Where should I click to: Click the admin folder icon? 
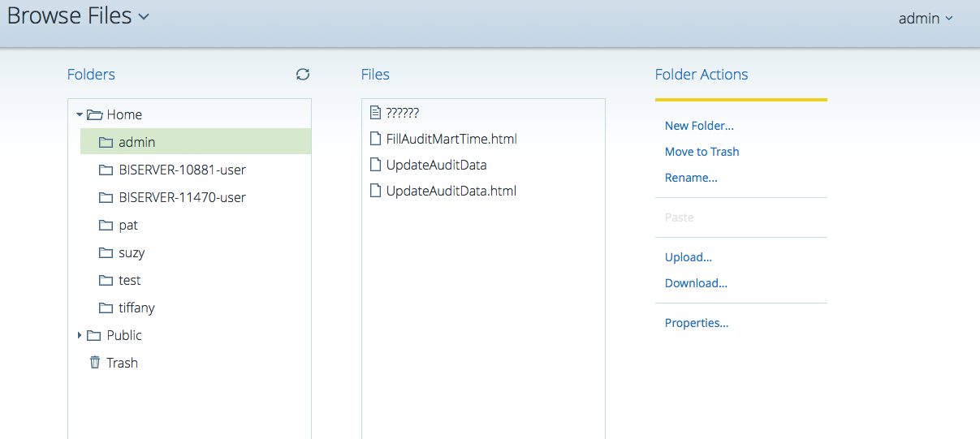coord(106,142)
